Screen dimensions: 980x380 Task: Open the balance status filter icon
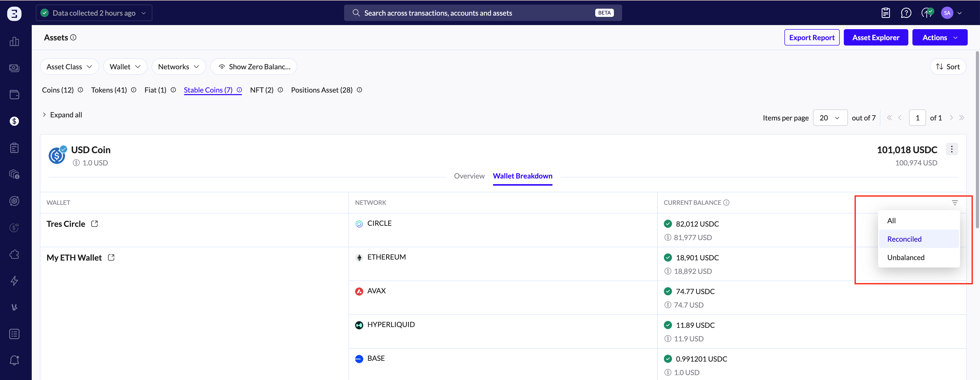point(954,203)
